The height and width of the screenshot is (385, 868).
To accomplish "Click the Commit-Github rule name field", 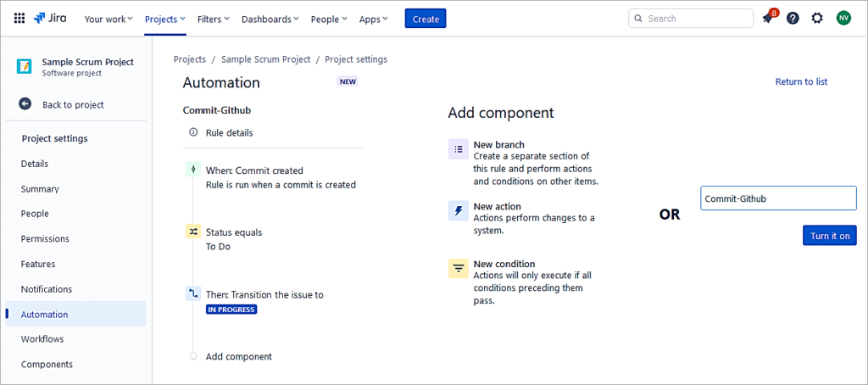I will [777, 198].
